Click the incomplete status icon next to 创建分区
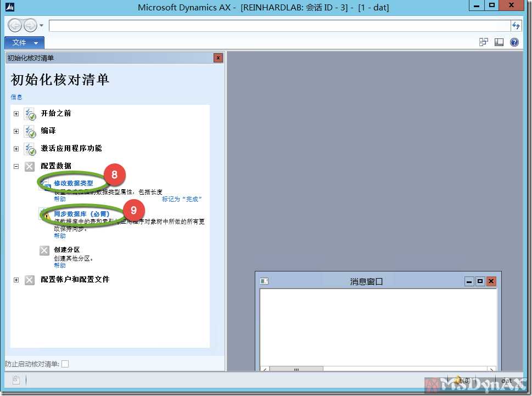 tap(44, 251)
